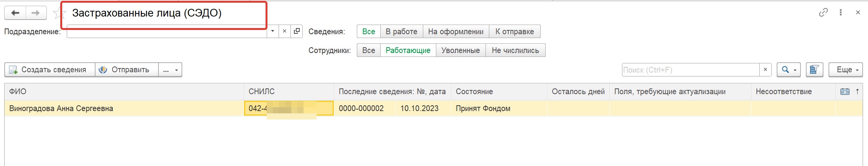Open the list settings icon button
This screenshot has width=868, height=166.
tap(814, 70)
